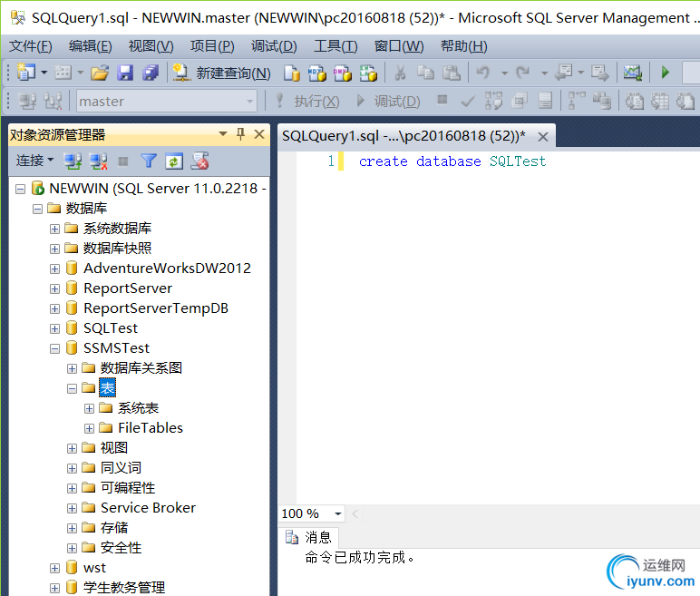Click the Copy icon in toolbar

coord(425,73)
